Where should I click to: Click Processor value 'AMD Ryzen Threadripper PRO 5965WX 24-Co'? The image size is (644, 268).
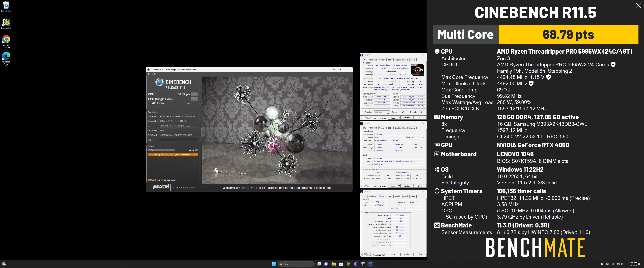pyautogui.click(x=178, y=116)
